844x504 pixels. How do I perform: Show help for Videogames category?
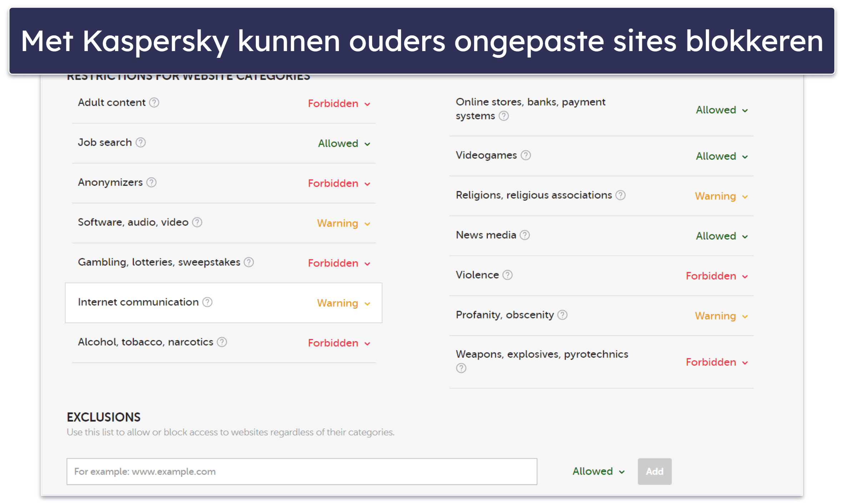(x=526, y=155)
